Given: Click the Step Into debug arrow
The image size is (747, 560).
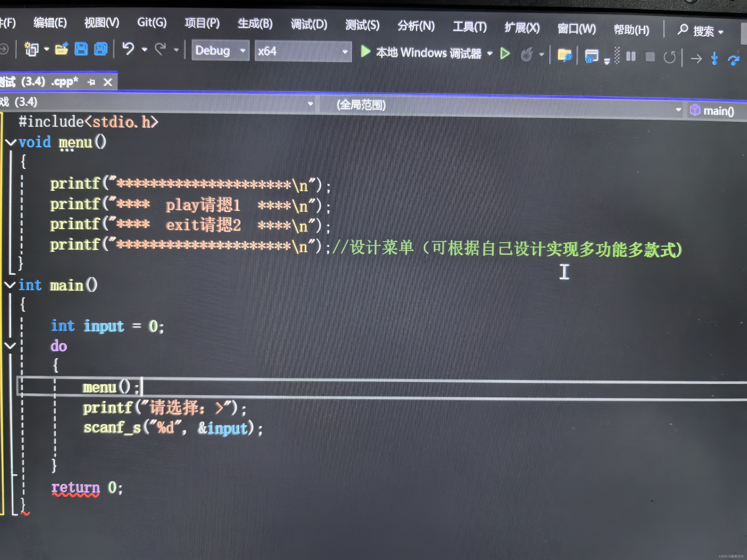Looking at the screenshot, I should tap(714, 58).
